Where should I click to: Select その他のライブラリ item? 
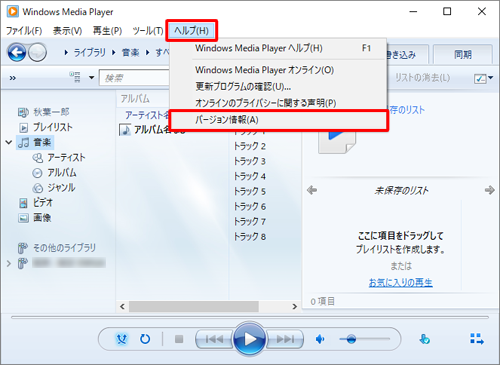57,248
